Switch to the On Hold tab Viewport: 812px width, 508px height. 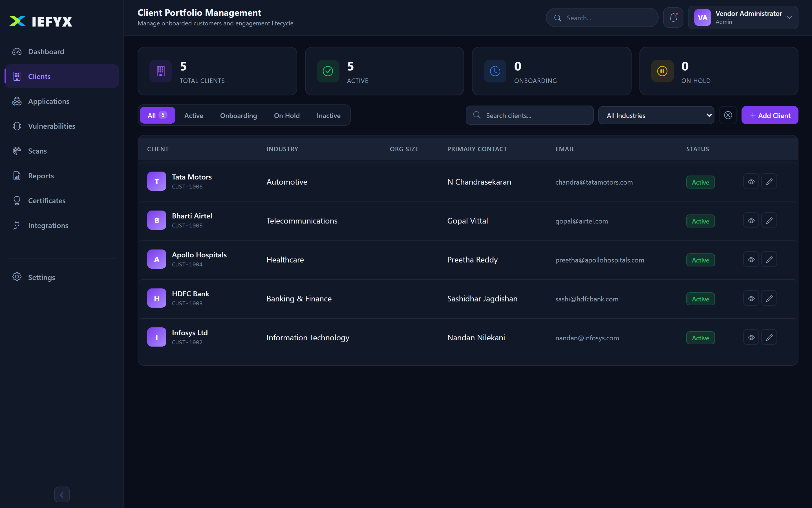pyautogui.click(x=287, y=115)
